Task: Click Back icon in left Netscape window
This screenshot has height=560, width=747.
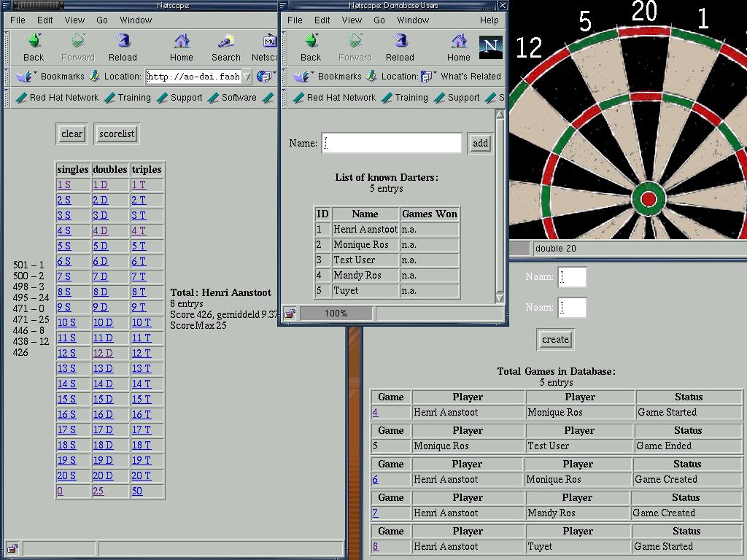Action: [34, 42]
